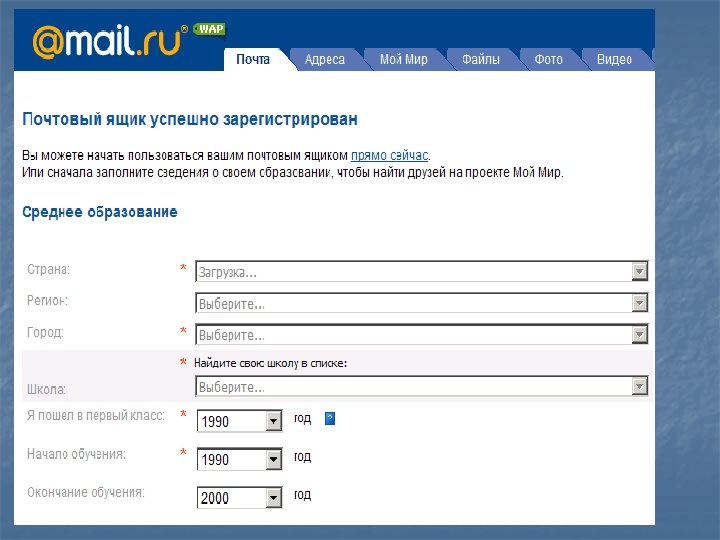
Task: Go to the Мой Мир tab
Action: pyautogui.click(x=404, y=59)
